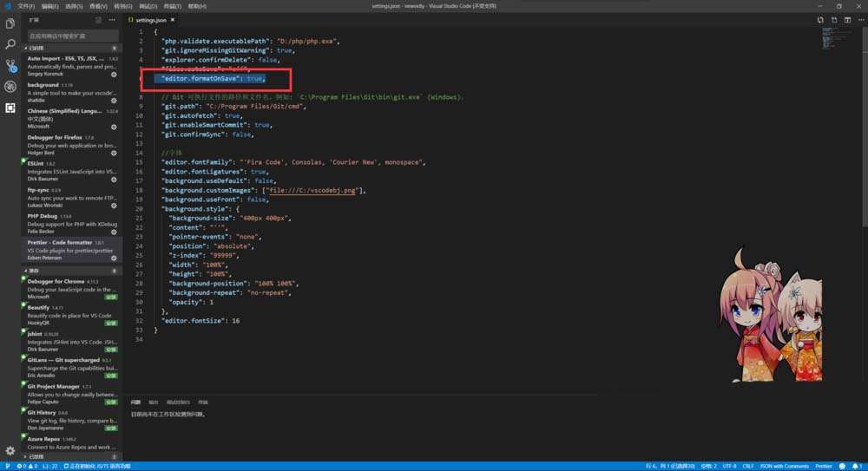This screenshot has height=471, width=868.
Task: Expand the disabled extensions section
Action: (35, 456)
